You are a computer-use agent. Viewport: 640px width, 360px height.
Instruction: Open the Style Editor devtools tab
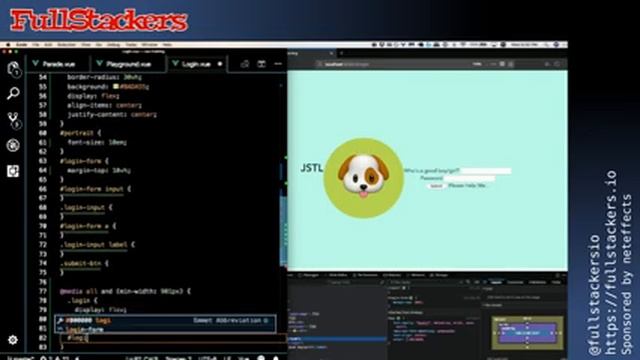[336, 276]
